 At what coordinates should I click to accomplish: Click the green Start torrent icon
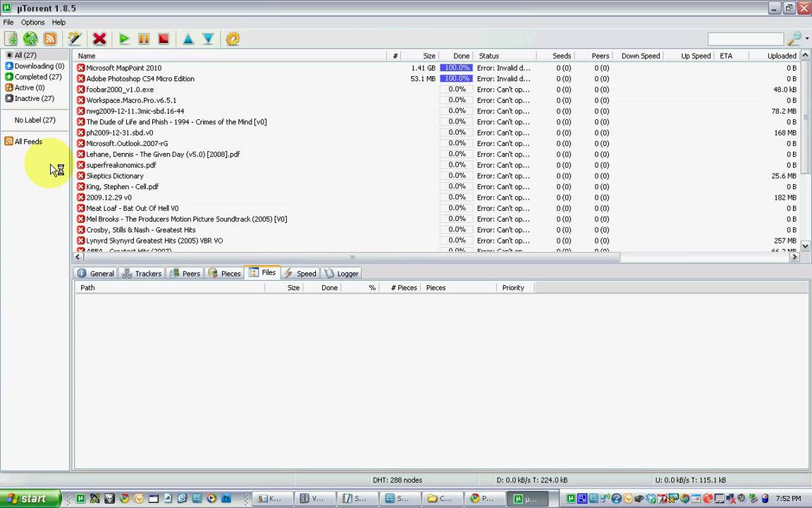(124, 39)
